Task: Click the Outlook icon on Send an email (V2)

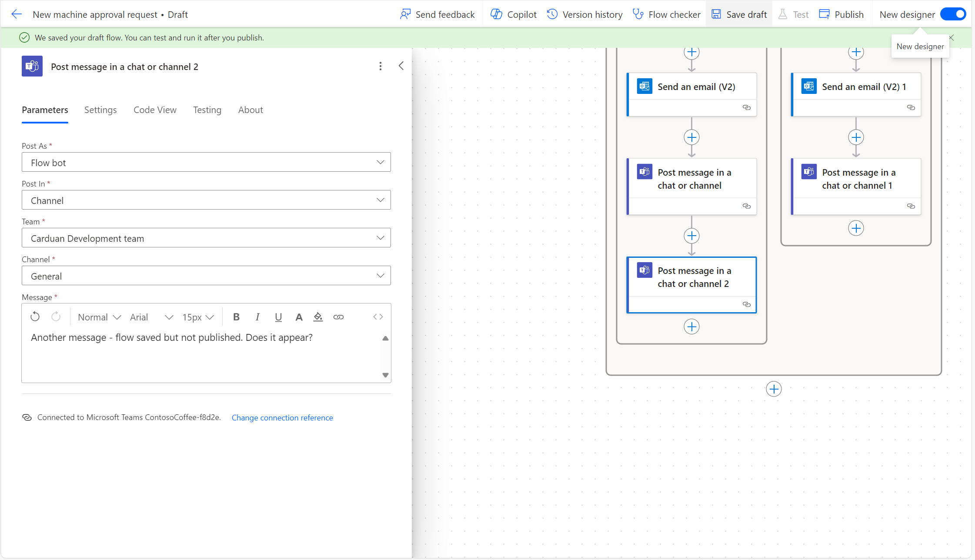Action: [644, 86]
